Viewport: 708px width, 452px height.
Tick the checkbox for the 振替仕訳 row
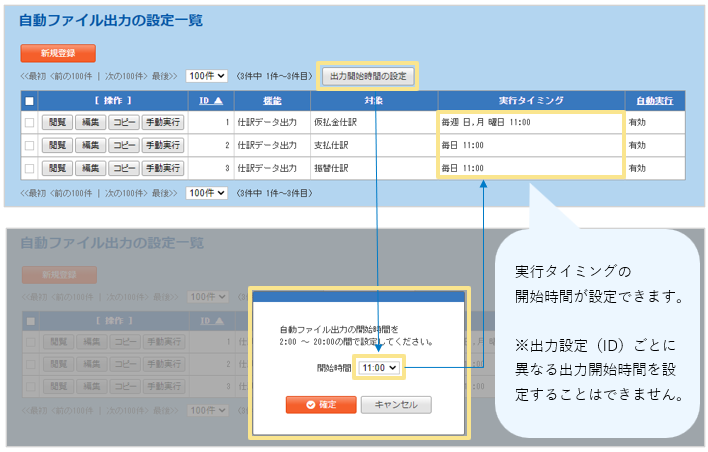(29, 168)
